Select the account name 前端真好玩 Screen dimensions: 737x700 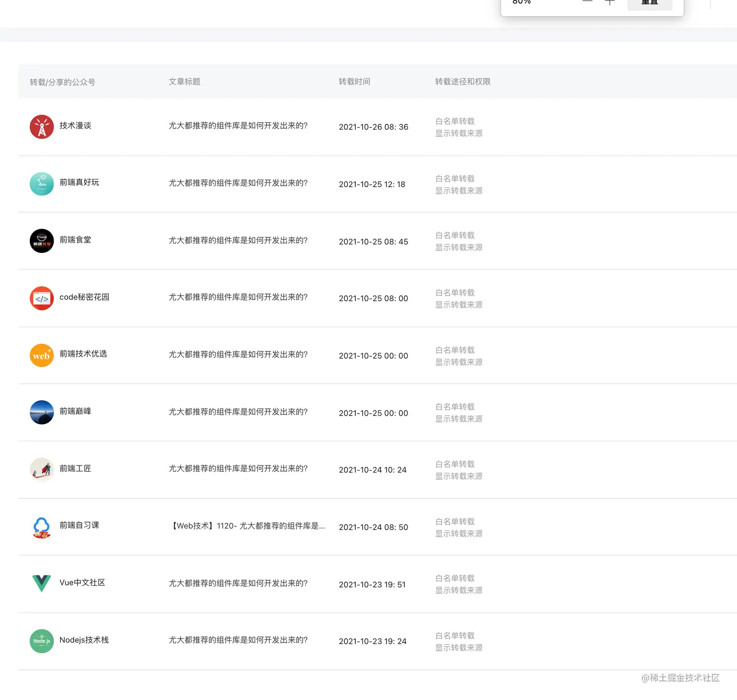[79, 182]
